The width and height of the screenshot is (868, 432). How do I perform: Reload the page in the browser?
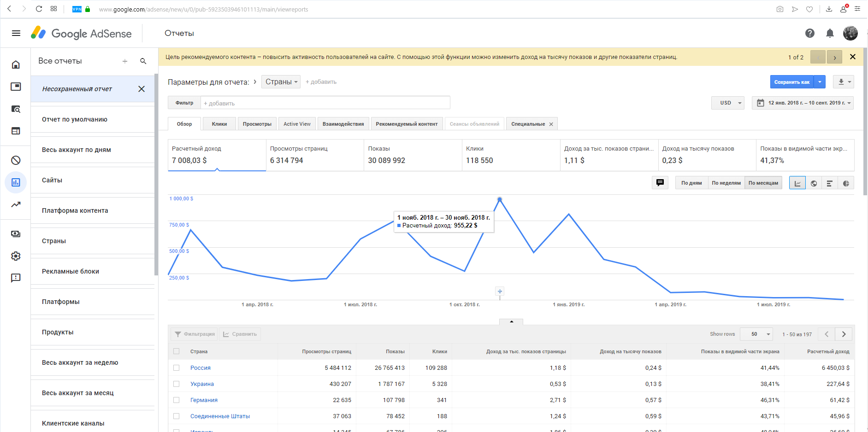(39, 9)
